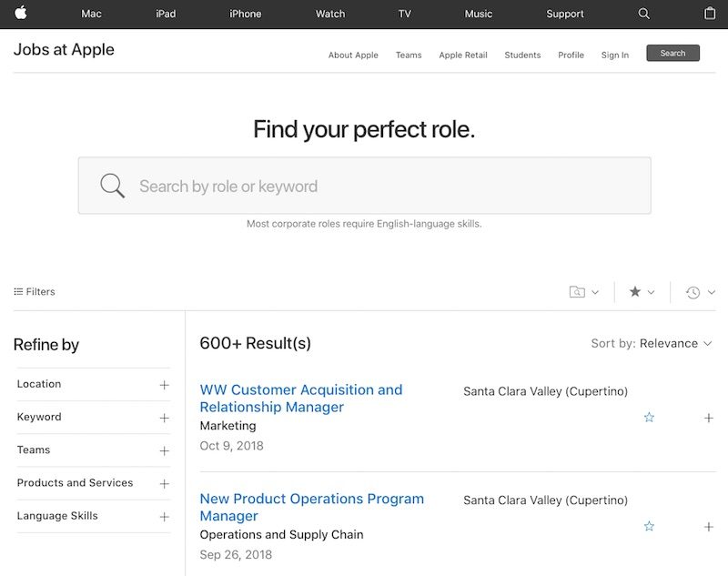Screen dimensions: 728x576
Task: Open the iPhone menu item
Action: tap(245, 14)
